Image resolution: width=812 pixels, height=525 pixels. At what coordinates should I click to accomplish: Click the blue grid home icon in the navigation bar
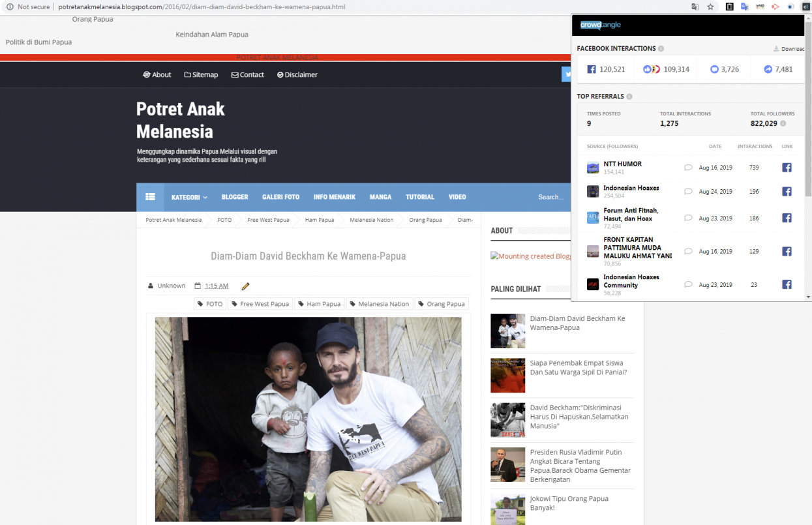(150, 197)
